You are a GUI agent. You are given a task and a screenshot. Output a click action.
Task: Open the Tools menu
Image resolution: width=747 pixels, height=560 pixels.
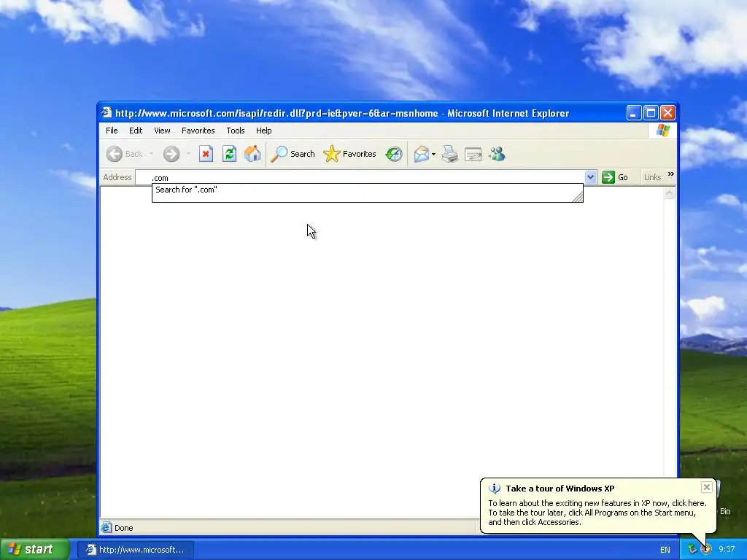tap(236, 131)
